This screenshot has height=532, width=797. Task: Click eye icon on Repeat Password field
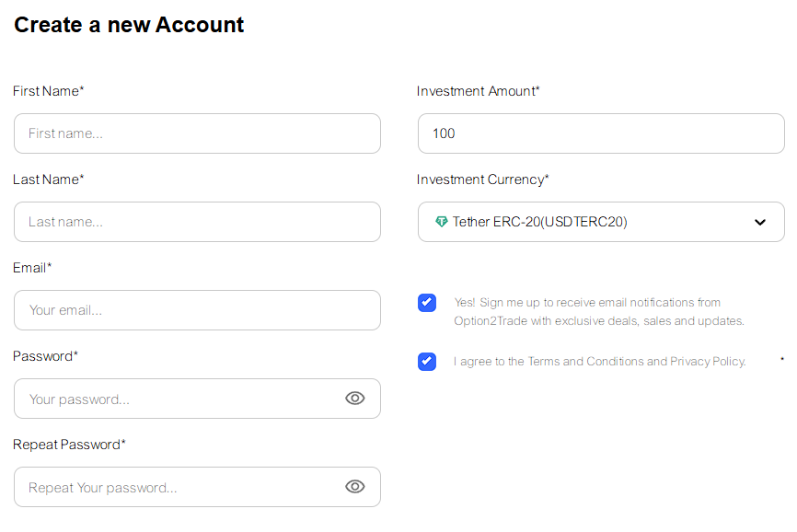[x=355, y=486]
